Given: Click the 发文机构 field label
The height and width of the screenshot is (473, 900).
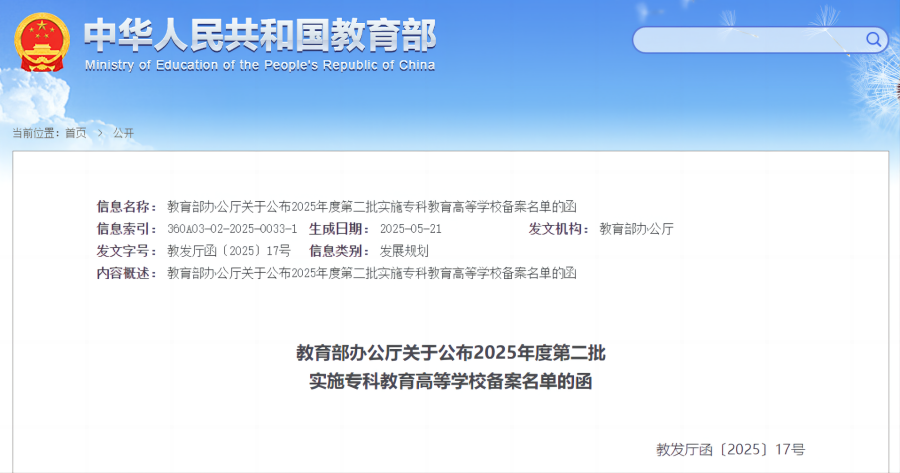Looking at the screenshot, I should (560, 229).
